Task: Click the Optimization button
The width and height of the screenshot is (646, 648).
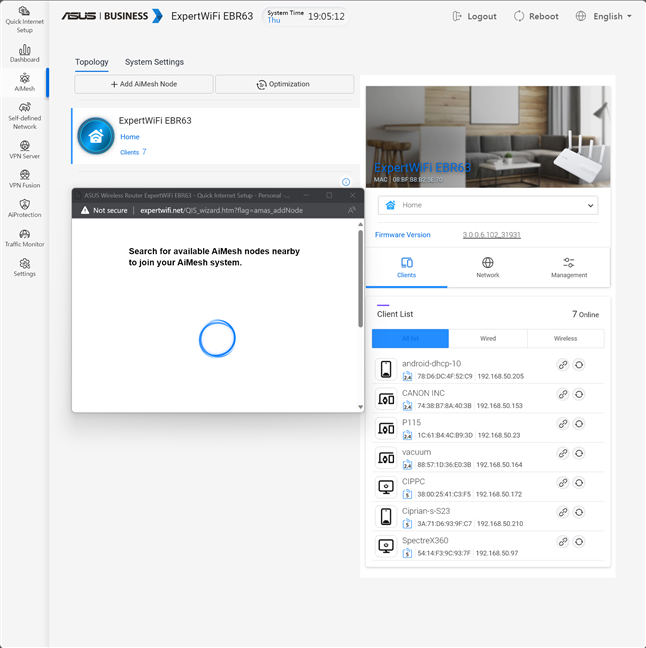Action: click(x=283, y=85)
